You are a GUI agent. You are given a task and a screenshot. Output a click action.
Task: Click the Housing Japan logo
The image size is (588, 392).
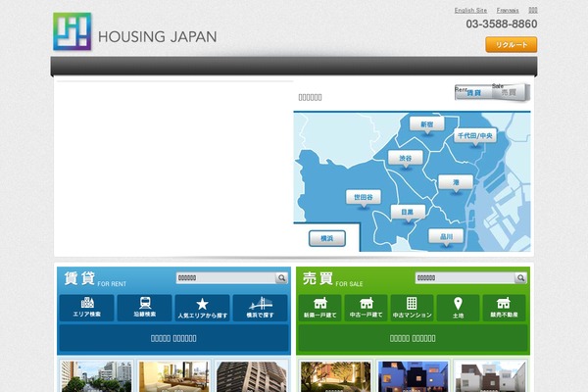135,32
